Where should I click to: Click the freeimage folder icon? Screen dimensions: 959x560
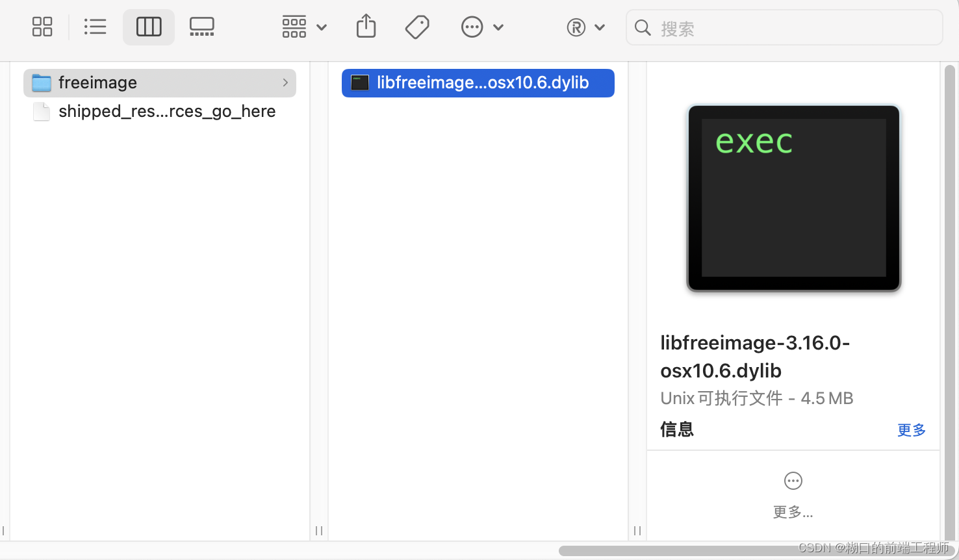coord(42,83)
